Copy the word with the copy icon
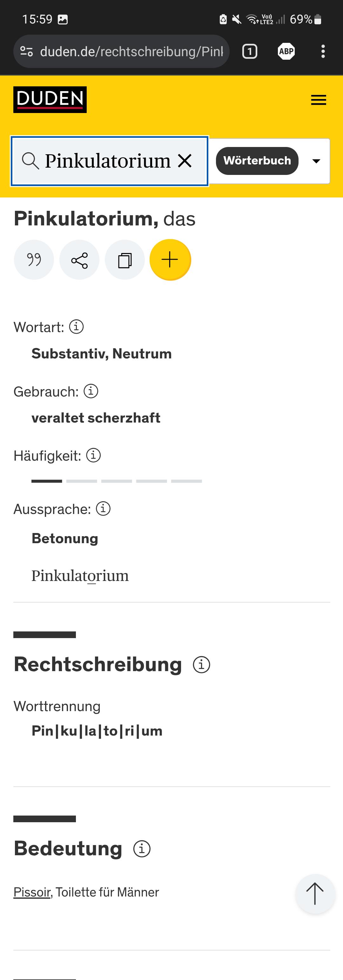343x980 pixels. 124,260
